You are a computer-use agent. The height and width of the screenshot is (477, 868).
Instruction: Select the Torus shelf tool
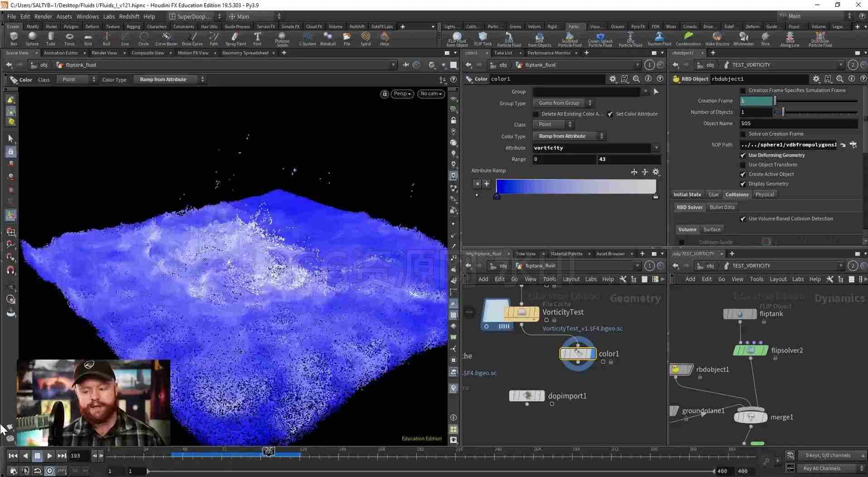click(x=69, y=39)
